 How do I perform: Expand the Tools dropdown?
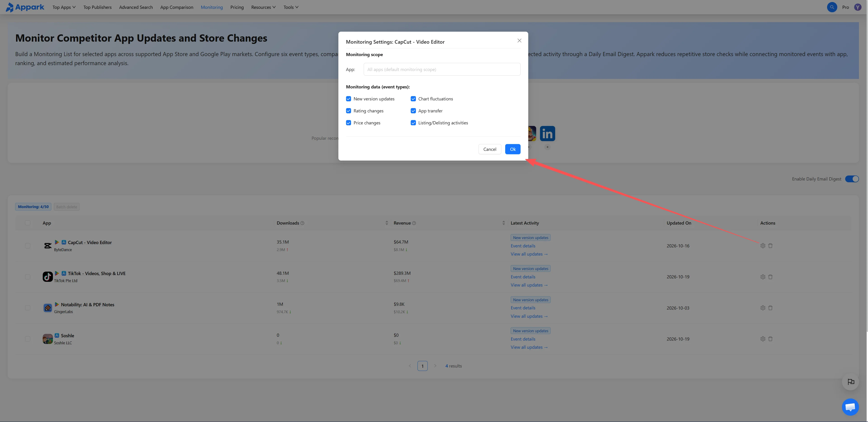click(x=291, y=7)
